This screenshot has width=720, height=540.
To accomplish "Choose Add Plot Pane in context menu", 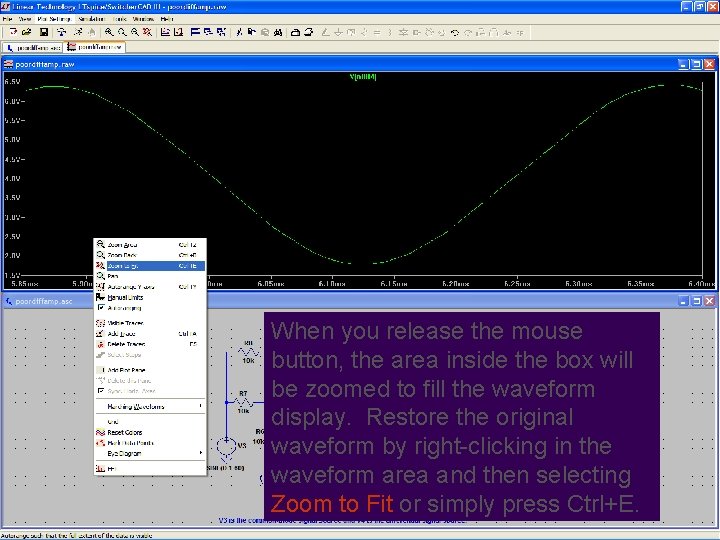I will tap(150, 370).
